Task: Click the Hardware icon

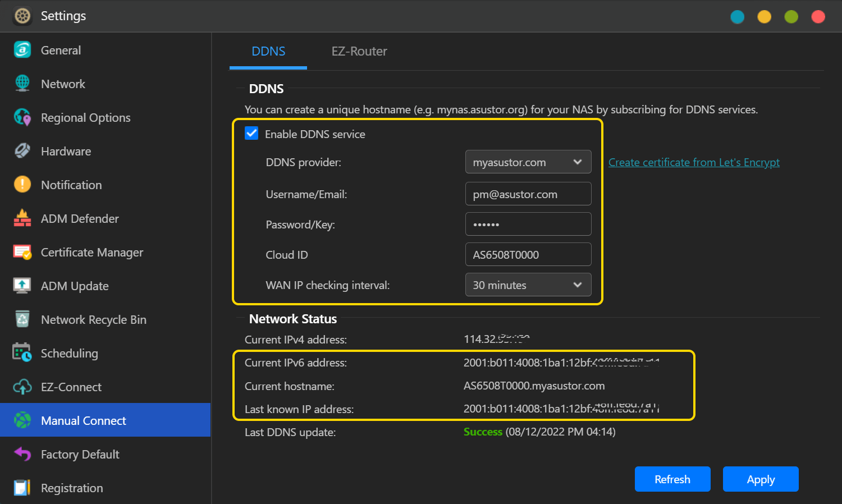Action: coord(22,151)
